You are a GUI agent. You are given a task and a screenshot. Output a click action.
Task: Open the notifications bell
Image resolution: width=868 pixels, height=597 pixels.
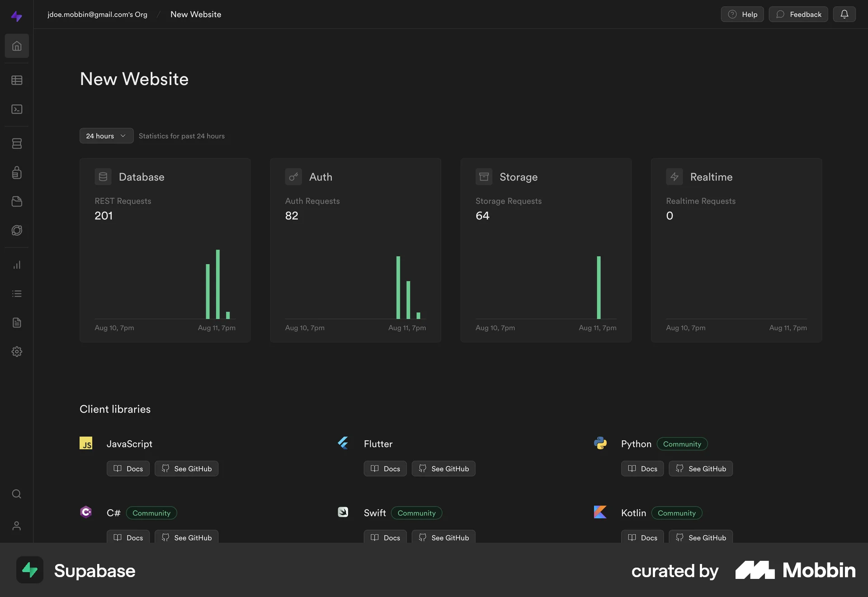[844, 14]
